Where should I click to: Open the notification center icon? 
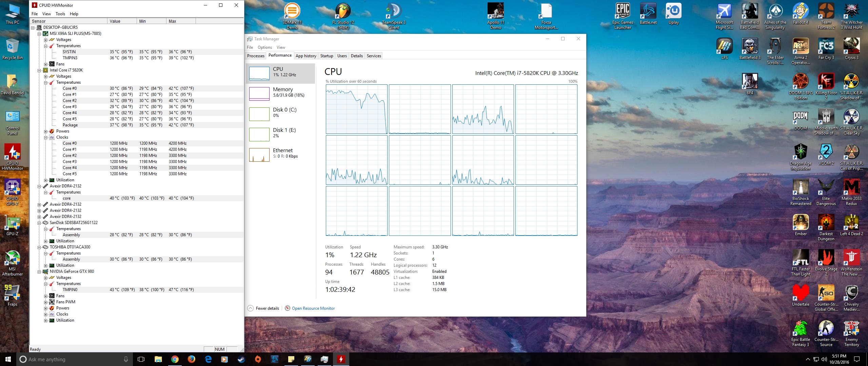[x=856, y=359]
